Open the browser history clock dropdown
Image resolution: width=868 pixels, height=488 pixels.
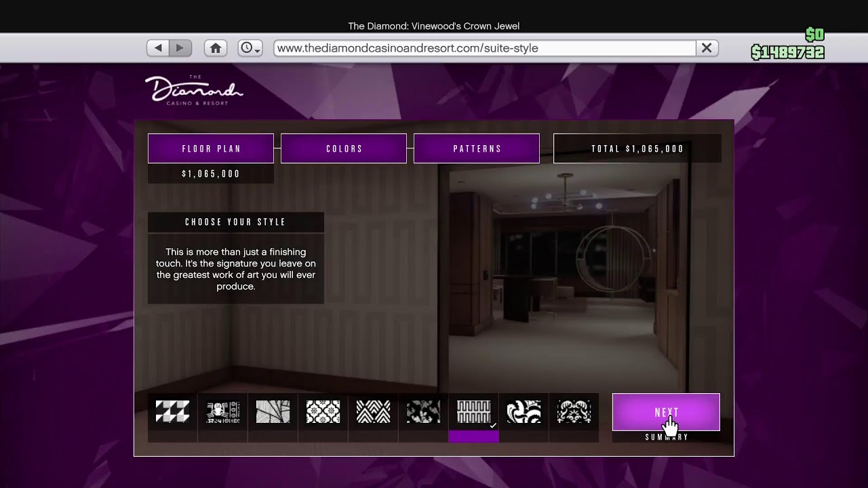click(250, 48)
